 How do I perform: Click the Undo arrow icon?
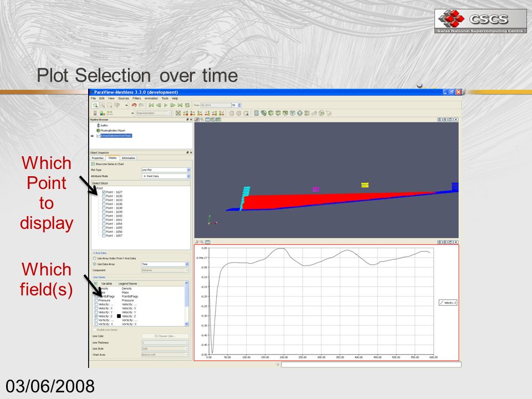click(134, 105)
